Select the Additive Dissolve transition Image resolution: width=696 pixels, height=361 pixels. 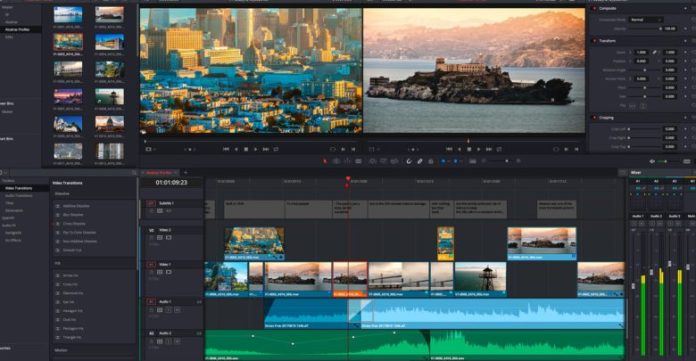(76, 206)
